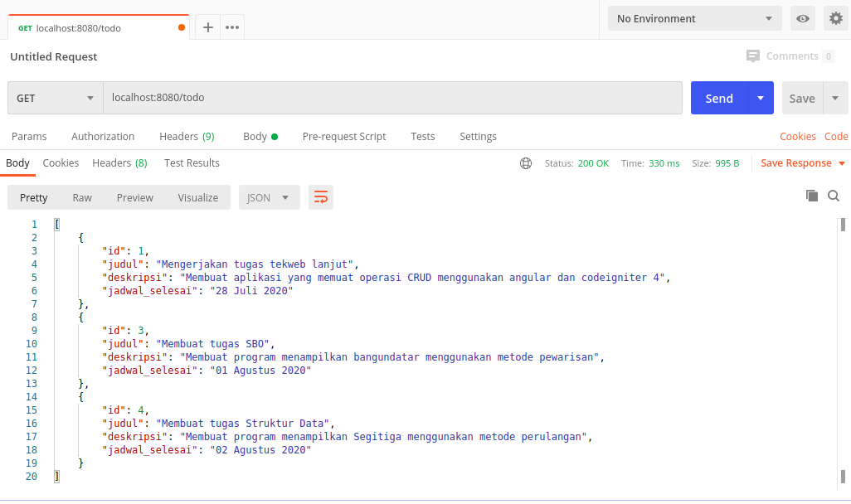
Task: Select the localhost:8080/todo request tab
Action: (x=98, y=27)
